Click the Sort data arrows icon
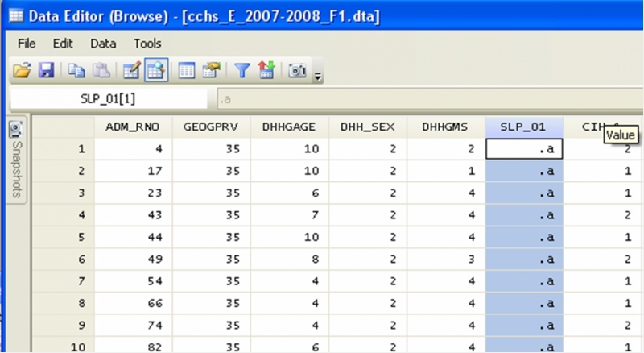The height and width of the screenshot is (353, 644). point(266,71)
